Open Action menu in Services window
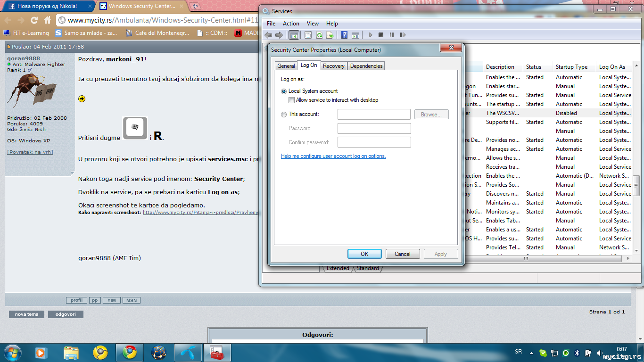 [x=291, y=24]
